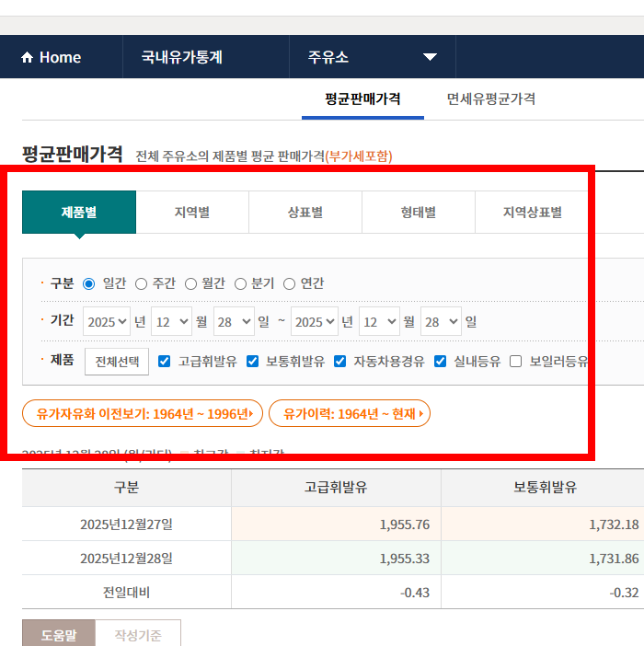Click the 2025년12월28일 row label
The height and width of the screenshot is (646, 644).
(126, 559)
